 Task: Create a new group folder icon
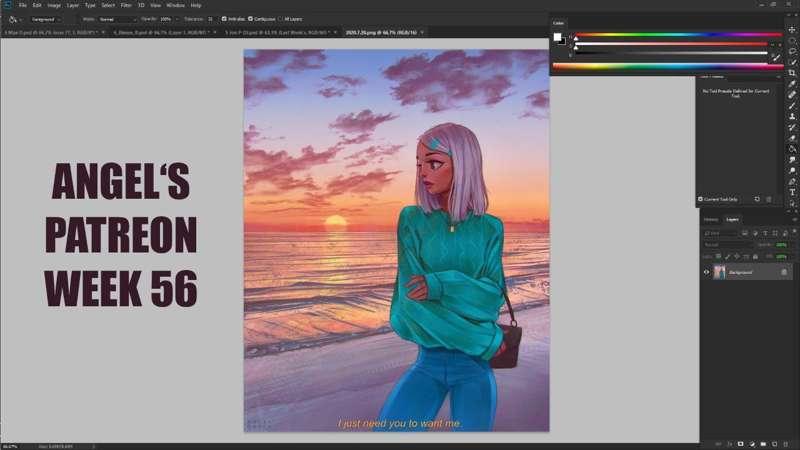pos(763,444)
